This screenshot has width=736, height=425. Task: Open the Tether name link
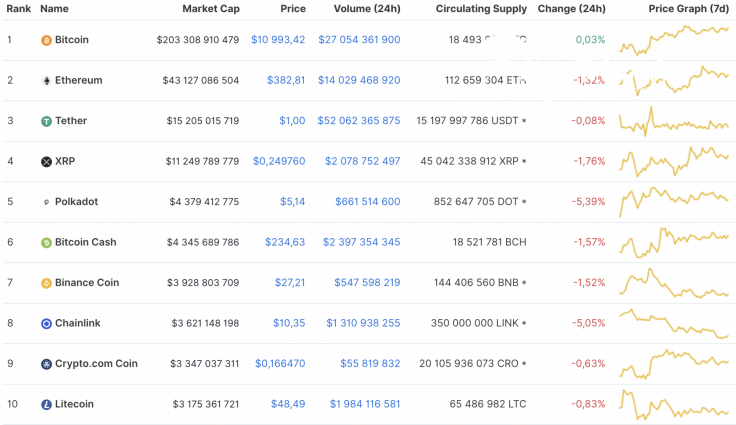click(71, 120)
